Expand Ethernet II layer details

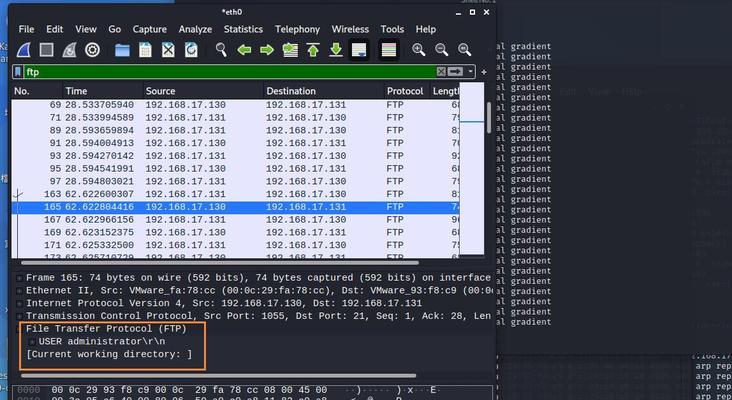coord(20,291)
